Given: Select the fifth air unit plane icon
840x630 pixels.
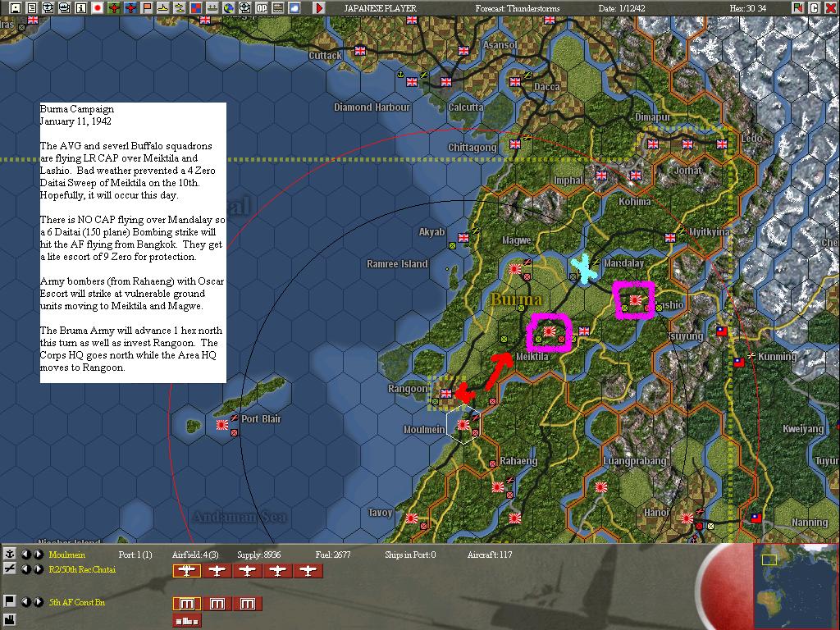Looking at the screenshot, I should tap(308, 571).
